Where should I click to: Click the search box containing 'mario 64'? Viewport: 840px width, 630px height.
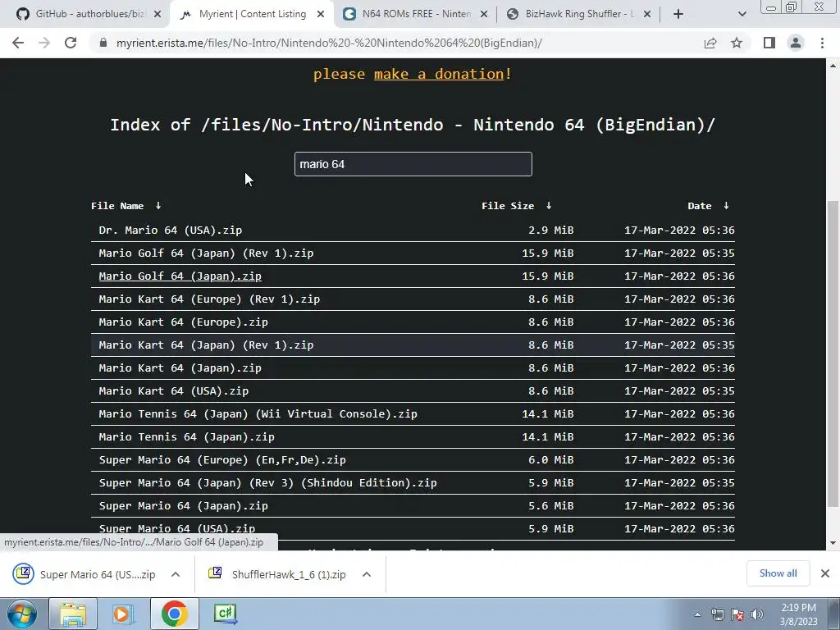(x=413, y=164)
